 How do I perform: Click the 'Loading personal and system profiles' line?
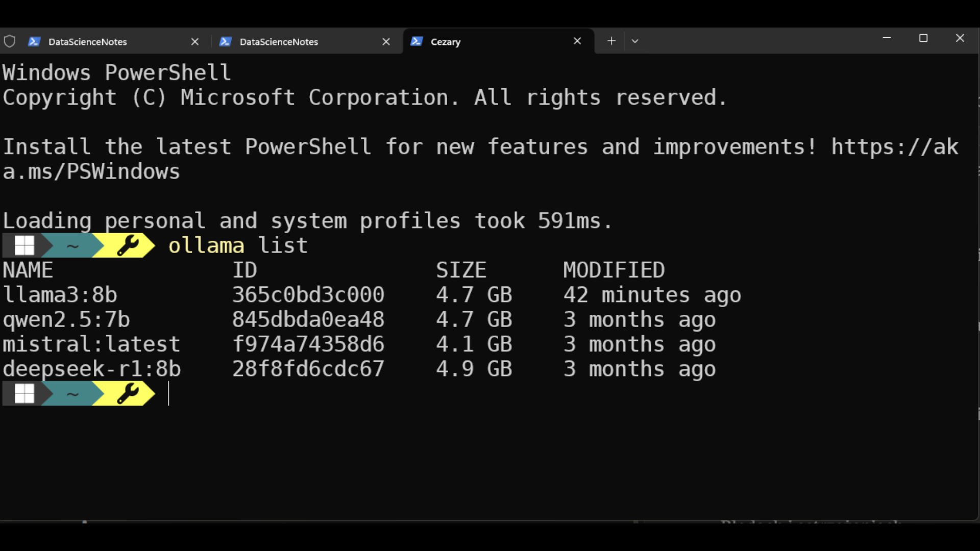click(307, 221)
